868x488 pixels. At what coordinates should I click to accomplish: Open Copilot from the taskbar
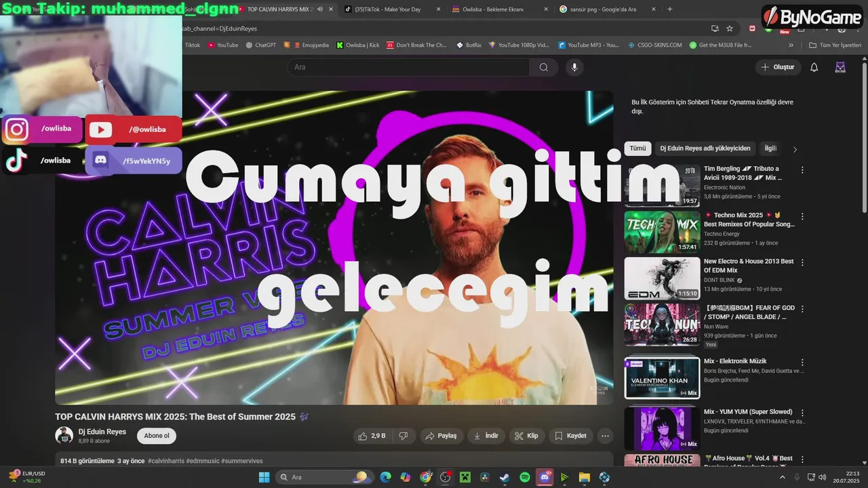pyautogui.click(x=406, y=477)
